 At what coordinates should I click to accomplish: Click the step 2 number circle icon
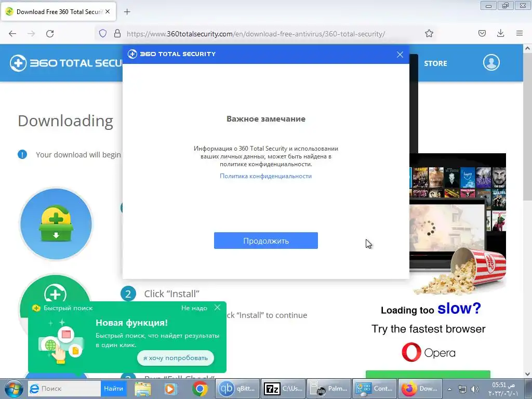pyautogui.click(x=128, y=294)
